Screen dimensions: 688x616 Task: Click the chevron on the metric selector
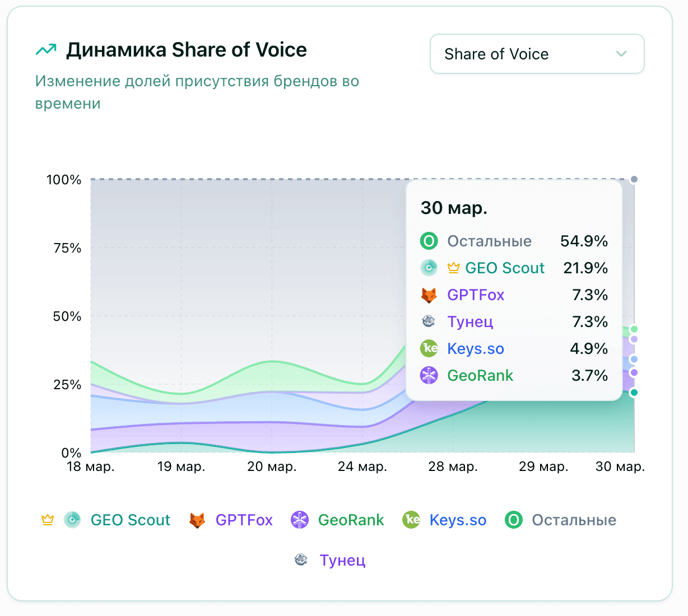[x=621, y=54]
